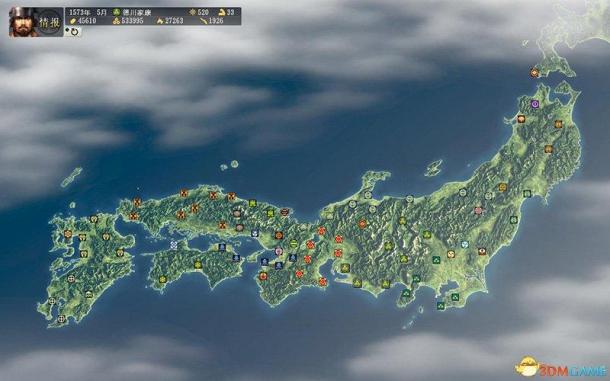Click the horse icon beside 27263

[160, 21]
